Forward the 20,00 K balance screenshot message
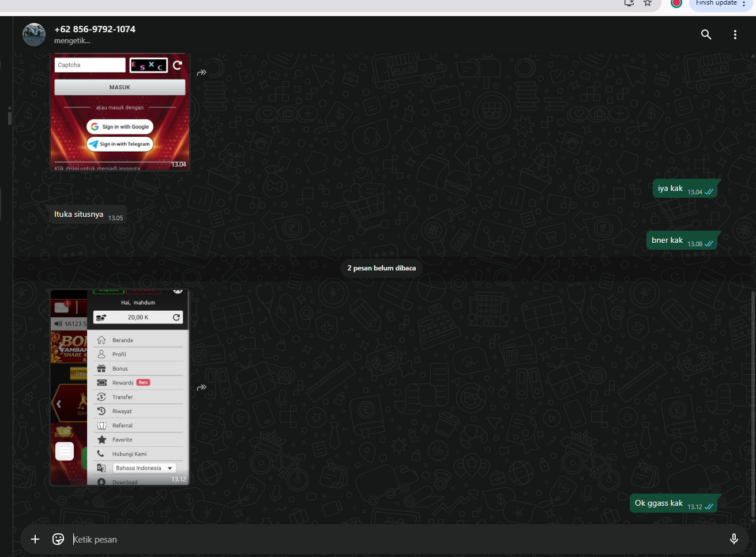Image resolution: width=756 pixels, height=557 pixels. pyautogui.click(x=201, y=387)
